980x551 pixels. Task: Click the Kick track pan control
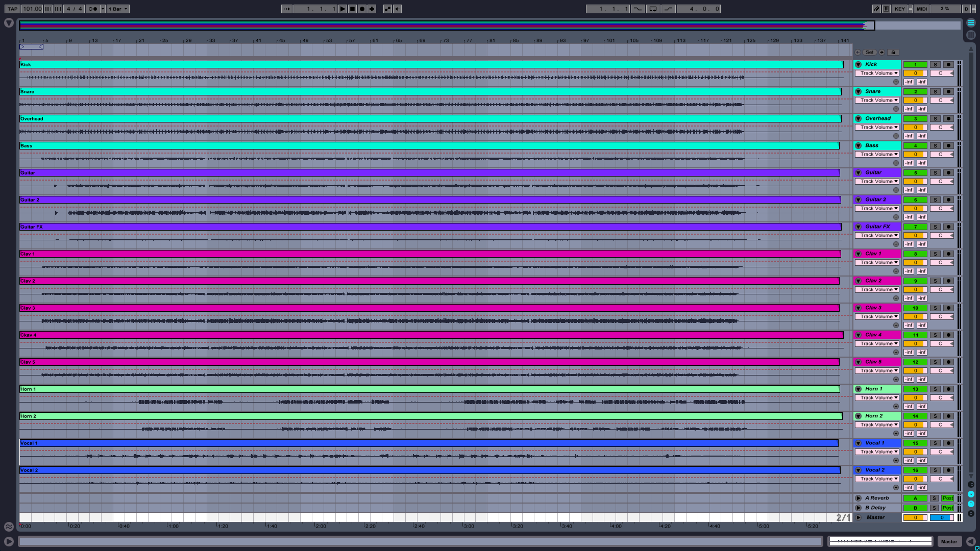(x=942, y=73)
